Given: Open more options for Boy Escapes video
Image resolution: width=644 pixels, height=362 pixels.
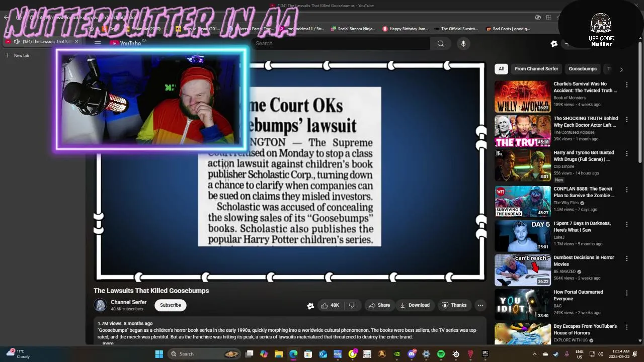Looking at the screenshot, I should tap(627, 327).
